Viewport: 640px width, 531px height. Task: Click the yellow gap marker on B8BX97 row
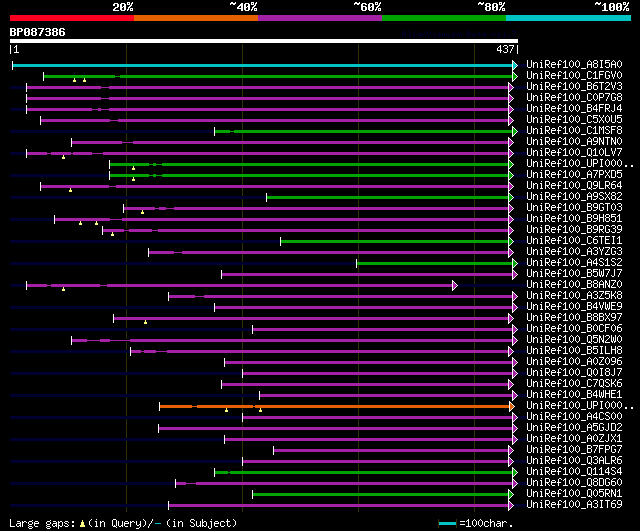click(145, 322)
